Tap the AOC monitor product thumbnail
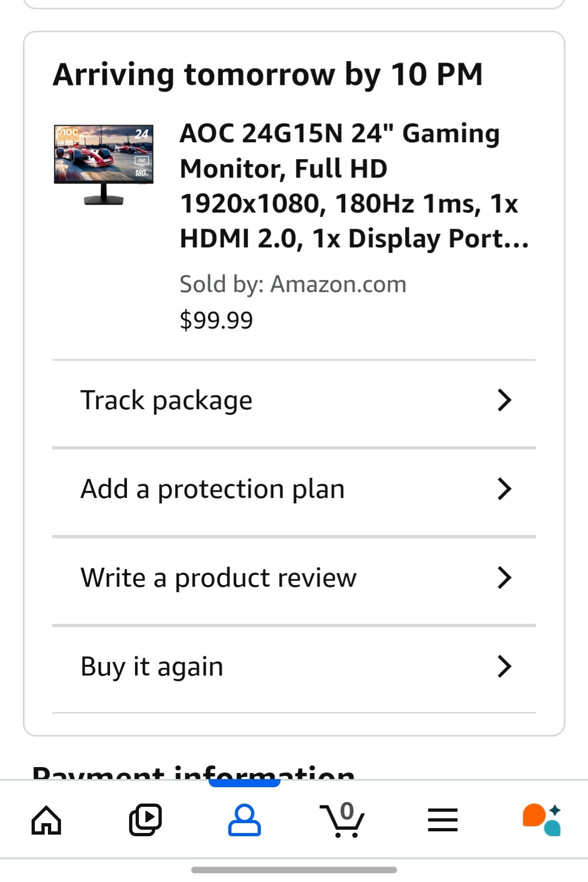 [x=103, y=165]
